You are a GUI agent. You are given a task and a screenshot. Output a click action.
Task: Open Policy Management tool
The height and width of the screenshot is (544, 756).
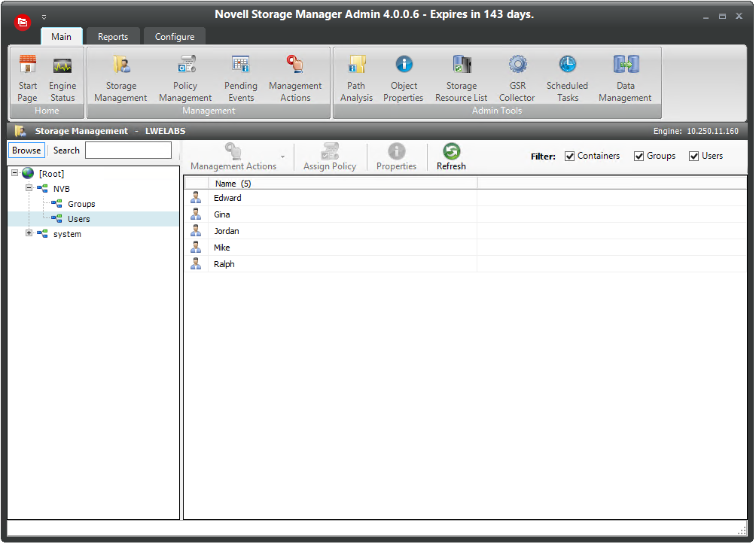[185, 77]
